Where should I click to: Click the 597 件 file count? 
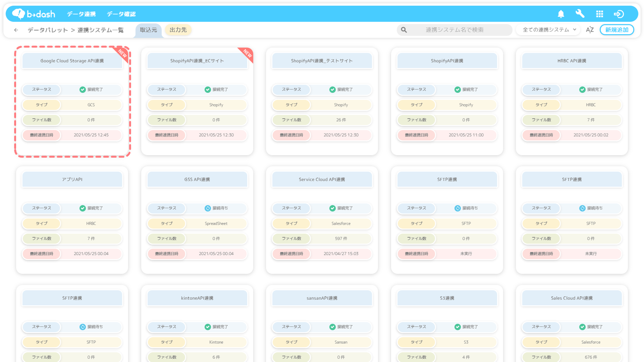pos(341,239)
